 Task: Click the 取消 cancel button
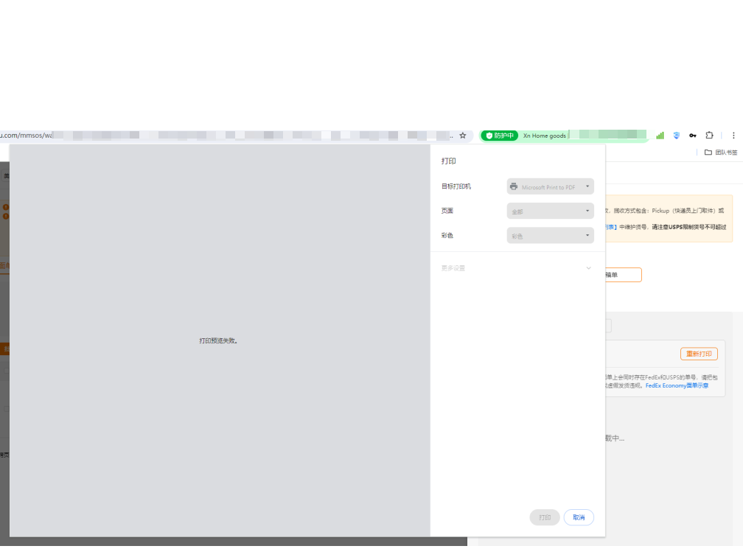(x=579, y=517)
